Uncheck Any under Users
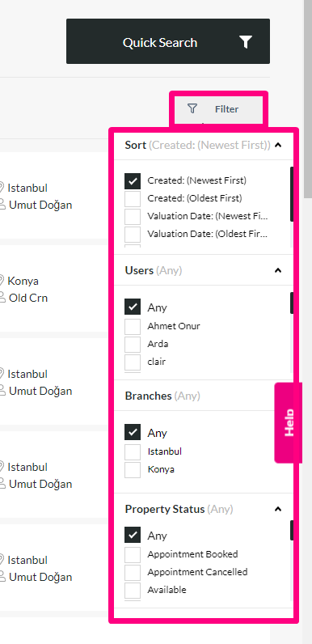This screenshot has height=644, width=312. 133,307
